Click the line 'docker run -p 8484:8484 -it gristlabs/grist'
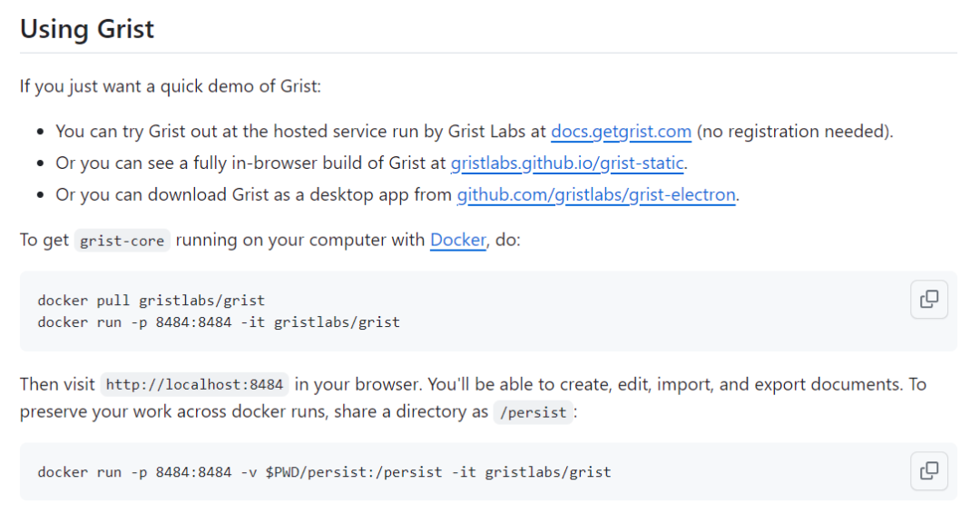Screen dimensions: 980x514 click(x=219, y=322)
